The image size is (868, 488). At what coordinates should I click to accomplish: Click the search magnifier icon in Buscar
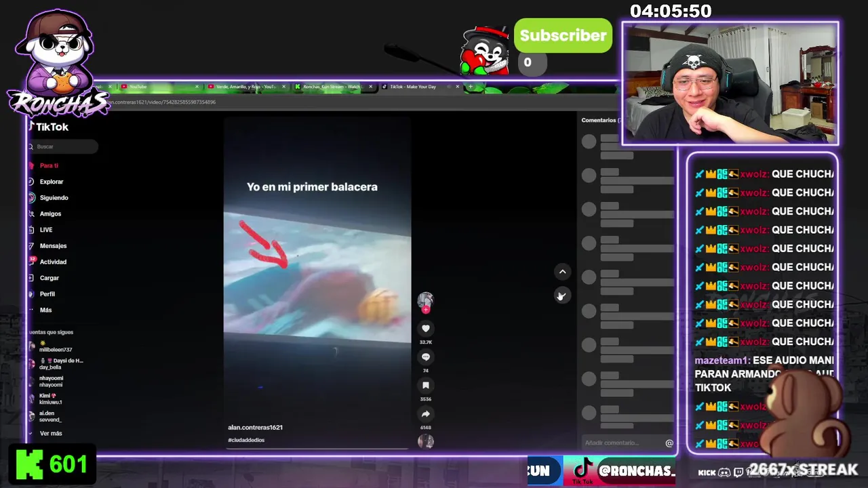coord(31,146)
